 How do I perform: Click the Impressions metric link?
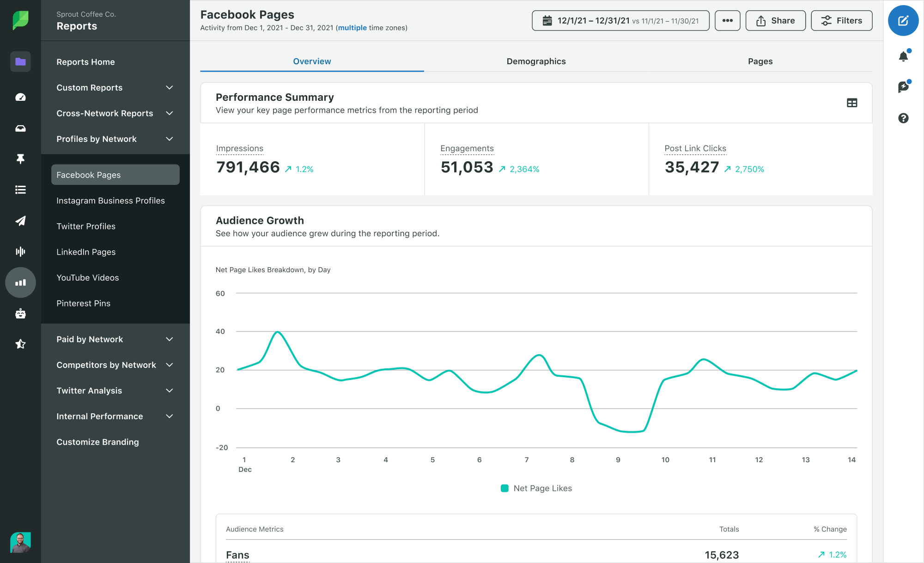[240, 148]
